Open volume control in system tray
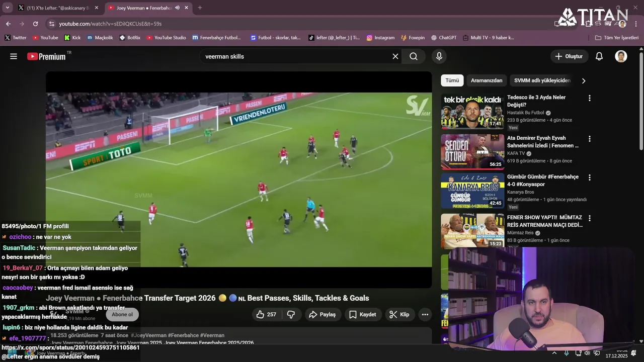This screenshot has height=362, width=644. 587,353
